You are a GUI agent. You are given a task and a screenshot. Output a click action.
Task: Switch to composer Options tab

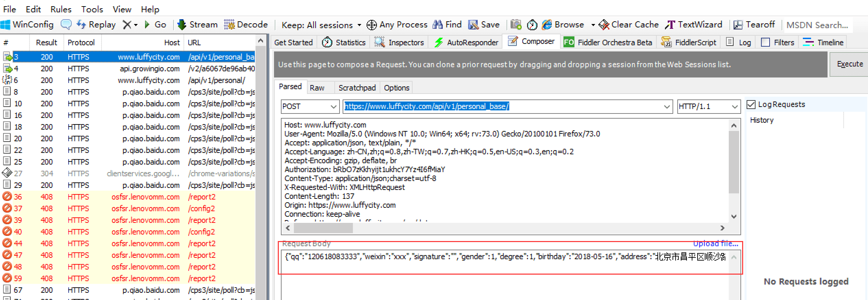pos(396,88)
